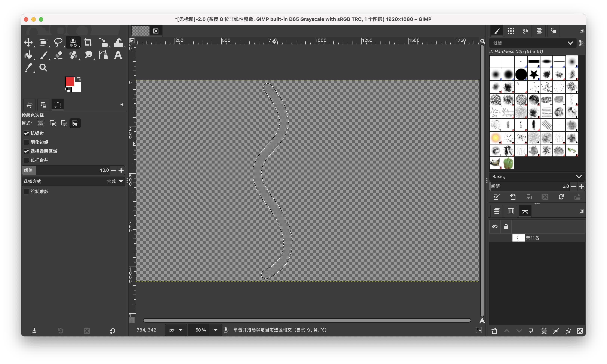607x364 pixels.
Task: Enable the 绘制蒙版 draw mask checkbox
Action: [x=26, y=192]
